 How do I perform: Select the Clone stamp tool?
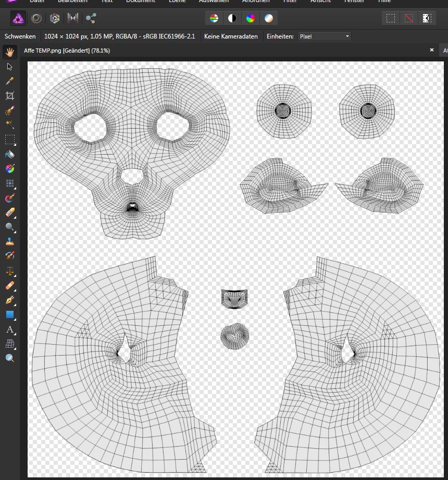pos(9,242)
